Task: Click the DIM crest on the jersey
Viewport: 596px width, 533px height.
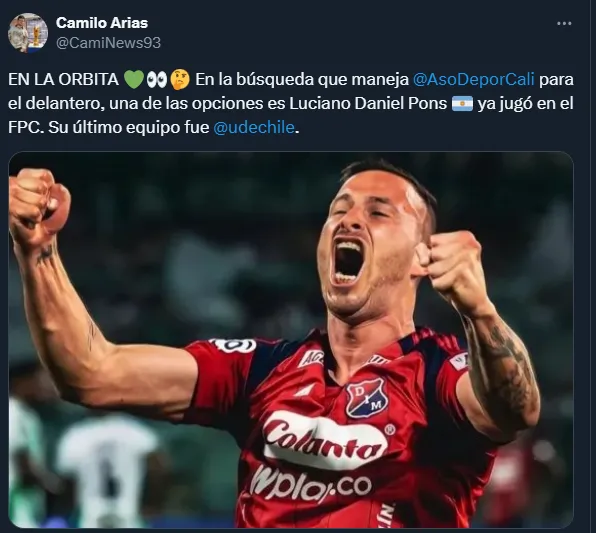Action: (366, 398)
